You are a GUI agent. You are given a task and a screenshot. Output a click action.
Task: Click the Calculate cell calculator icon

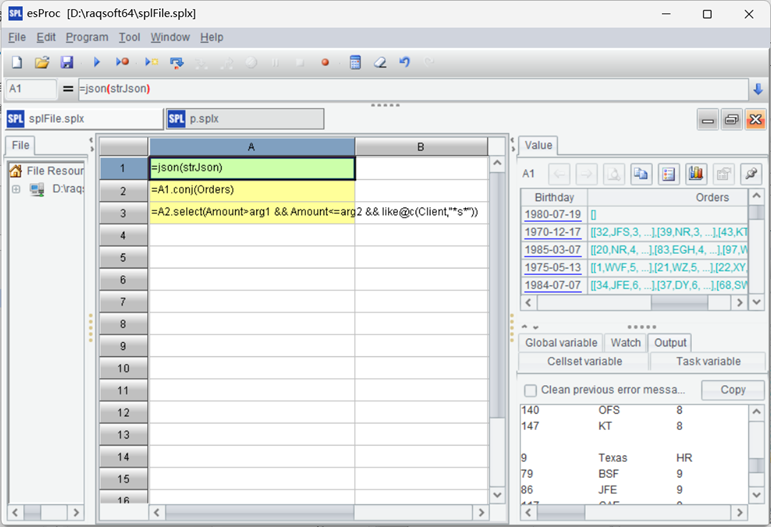[x=354, y=62]
